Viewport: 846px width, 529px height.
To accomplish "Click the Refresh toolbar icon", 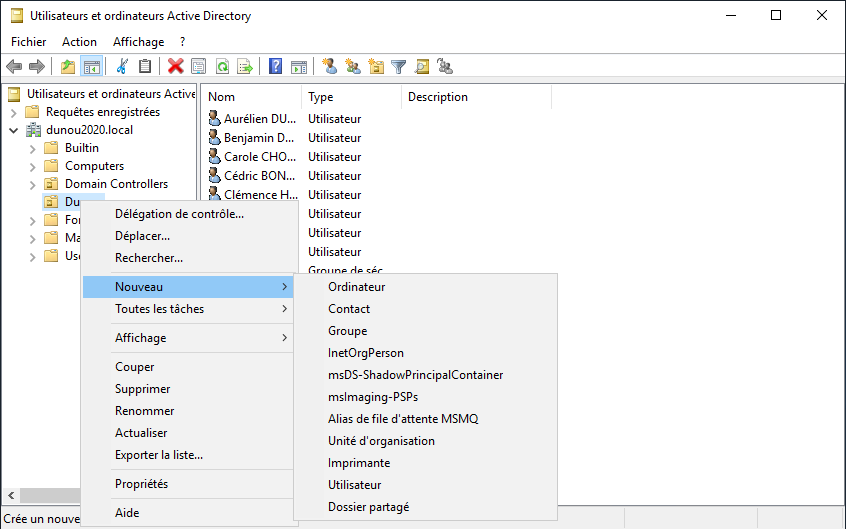I will (x=222, y=67).
